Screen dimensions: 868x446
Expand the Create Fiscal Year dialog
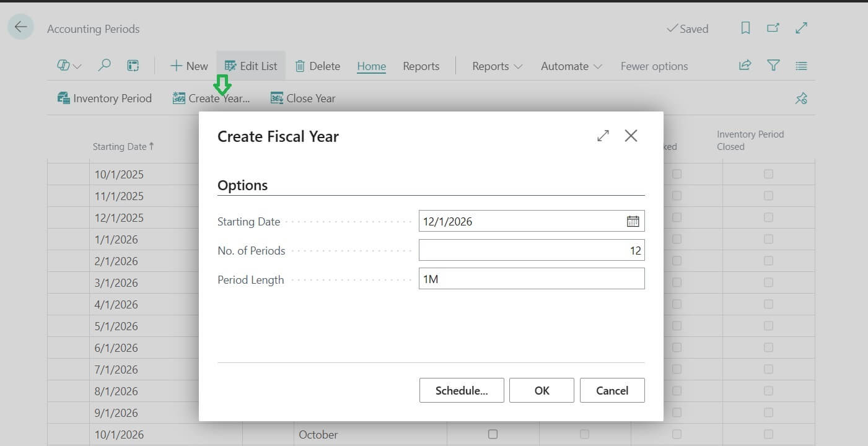click(x=603, y=136)
